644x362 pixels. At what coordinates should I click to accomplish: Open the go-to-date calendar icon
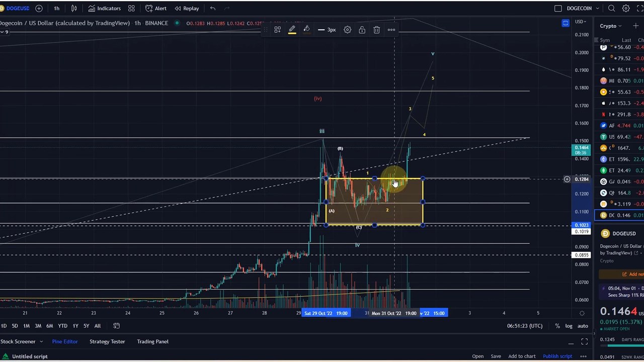tap(116, 326)
